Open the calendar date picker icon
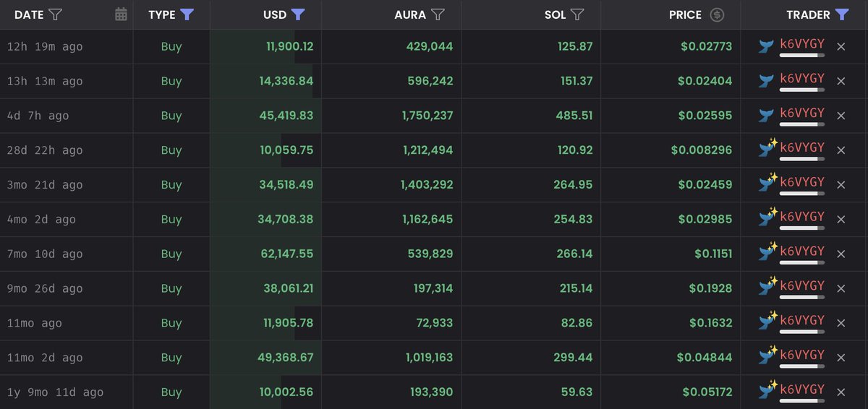 [121, 14]
